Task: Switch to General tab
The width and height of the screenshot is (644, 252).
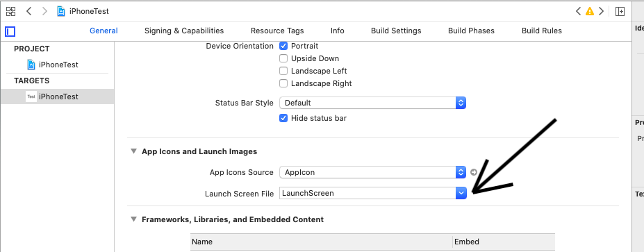Action: pyautogui.click(x=104, y=31)
